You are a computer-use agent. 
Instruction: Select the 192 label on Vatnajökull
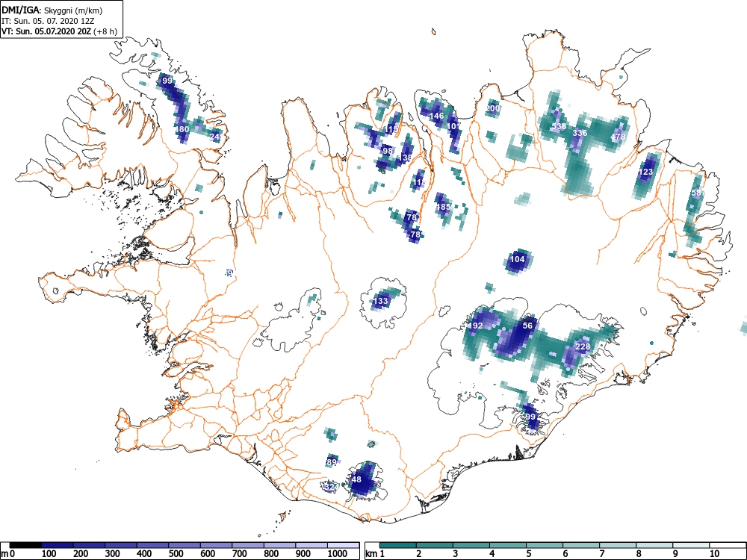click(x=476, y=326)
